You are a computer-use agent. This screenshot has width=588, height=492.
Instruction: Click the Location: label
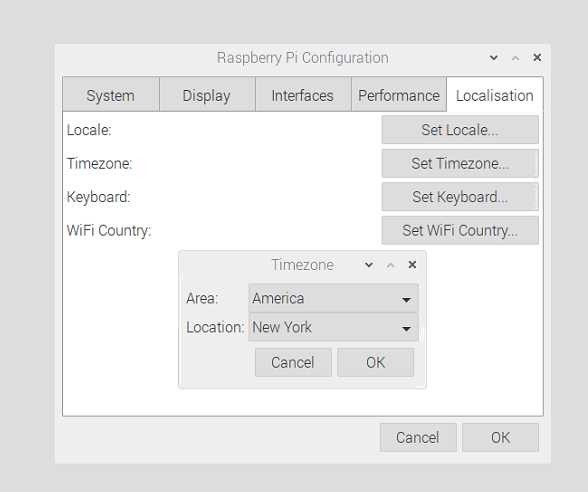215,327
